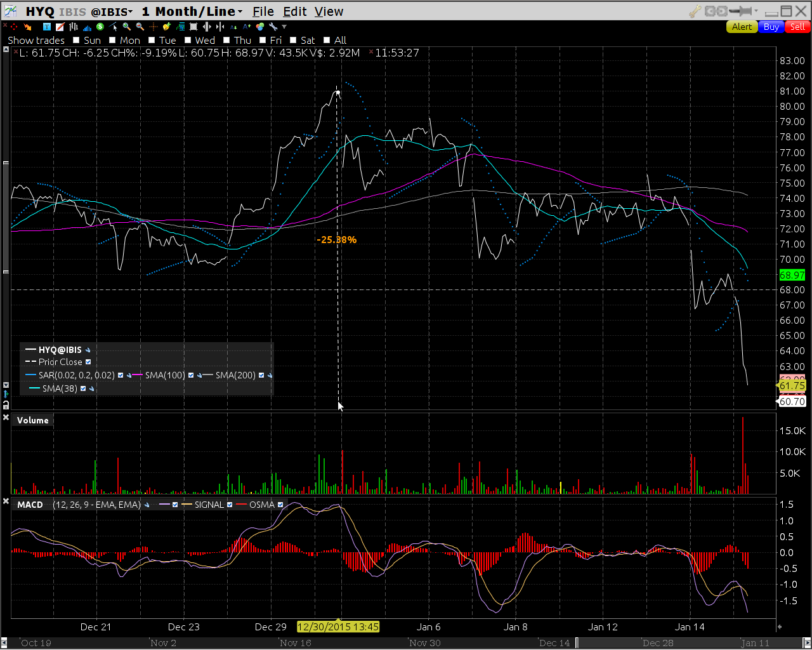Click the linked-chain icon in the title bar
This screenshot has width=812, height=650.
click(x=716, y=11)
